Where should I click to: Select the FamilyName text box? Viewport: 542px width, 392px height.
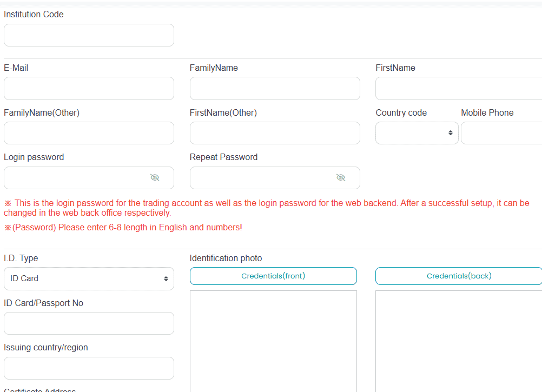pos(275,88)
